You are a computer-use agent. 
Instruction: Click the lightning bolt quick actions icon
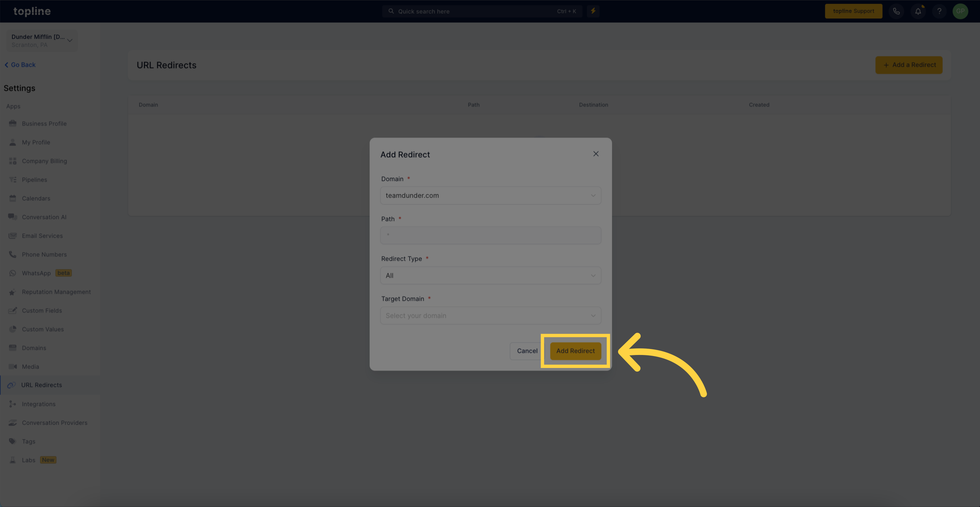593,11
